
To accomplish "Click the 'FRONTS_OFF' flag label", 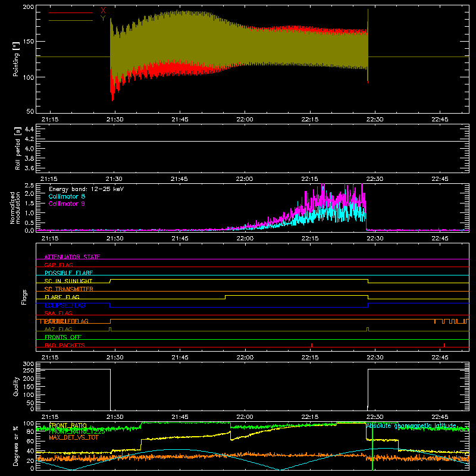I will click(63, 337).
